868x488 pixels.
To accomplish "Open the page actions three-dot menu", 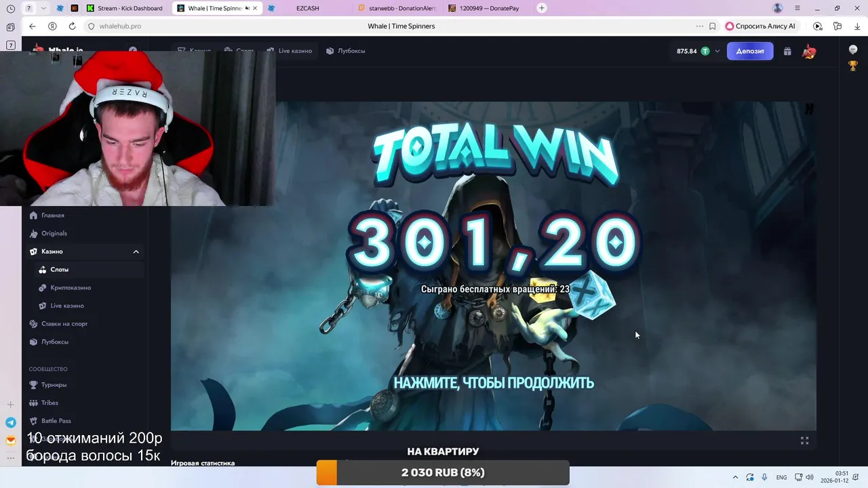I will tap(700, 26).
